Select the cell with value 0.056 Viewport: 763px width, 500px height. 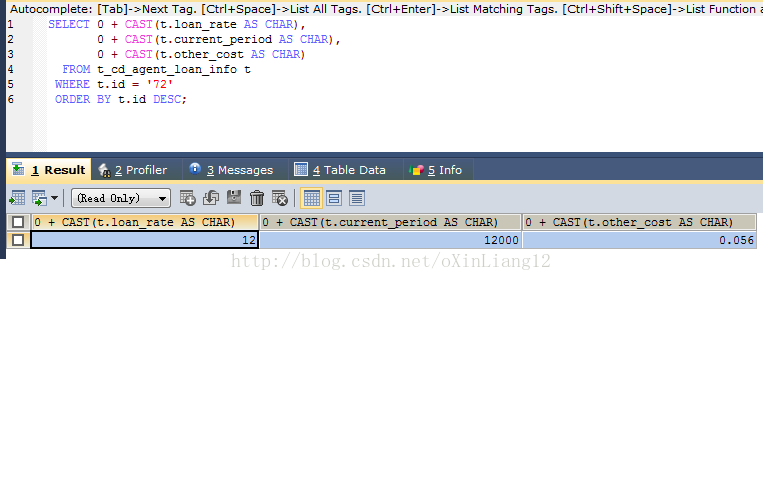[x=639, y=240]
